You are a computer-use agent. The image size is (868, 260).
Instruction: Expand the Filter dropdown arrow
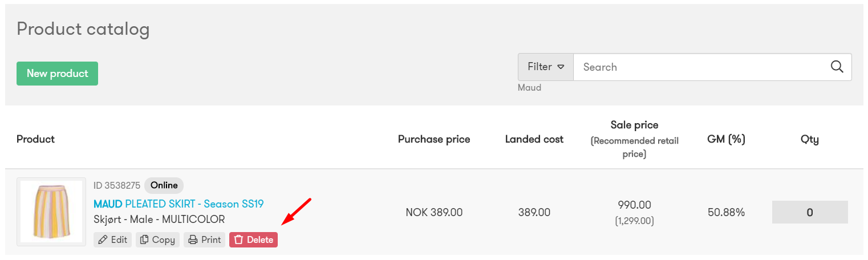tap(561, 67)
